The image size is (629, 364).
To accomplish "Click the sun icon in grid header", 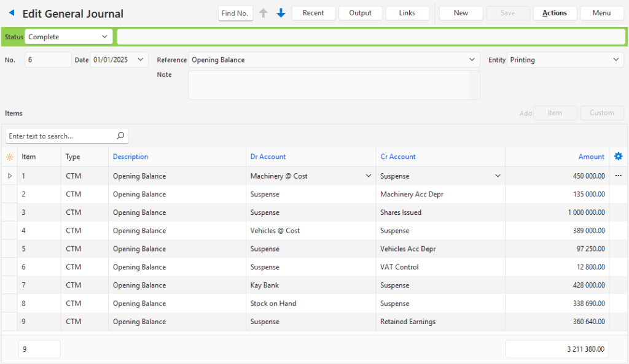I will (x=9, y=157).
